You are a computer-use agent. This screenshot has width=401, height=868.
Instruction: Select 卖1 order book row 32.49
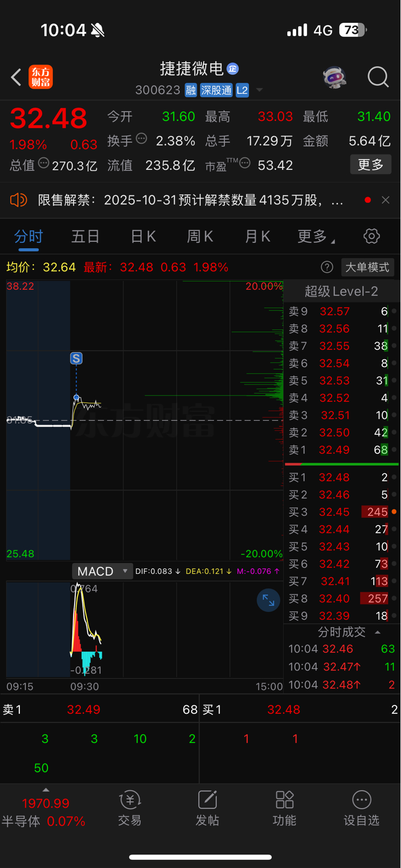coord(342,450)
